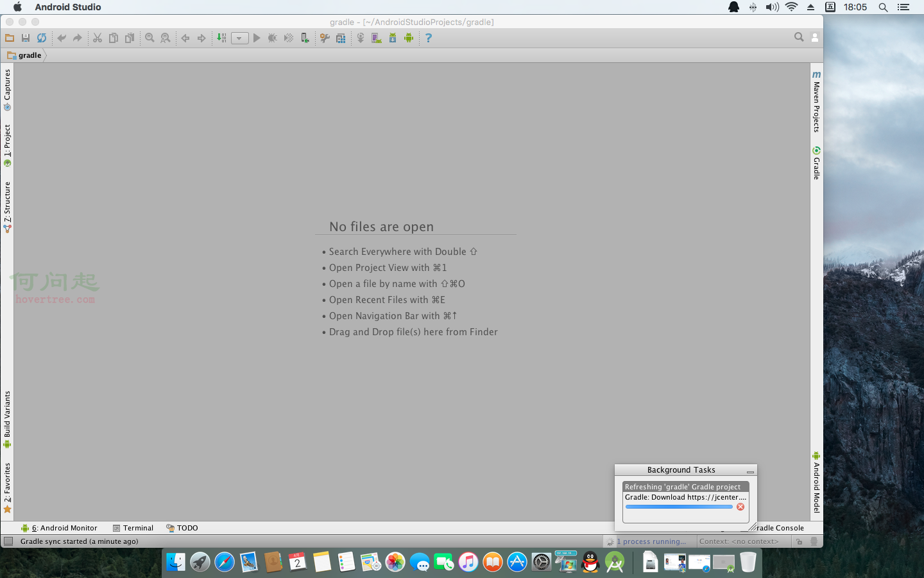Open QQ penguin app in Dock
This screenshot has height=578, width=924.
pyautogui.click(x=590, y=562)
